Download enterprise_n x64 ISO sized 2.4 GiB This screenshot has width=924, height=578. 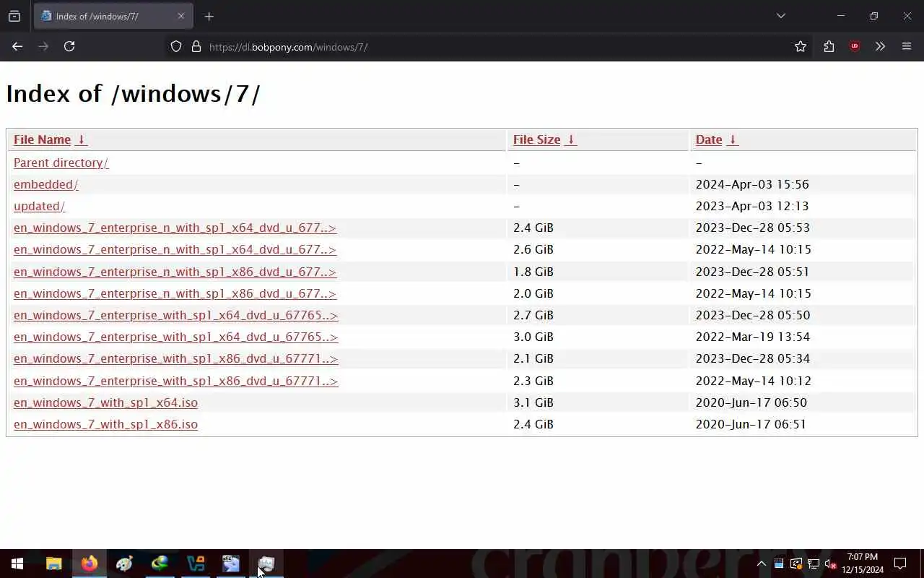[175, 228]
